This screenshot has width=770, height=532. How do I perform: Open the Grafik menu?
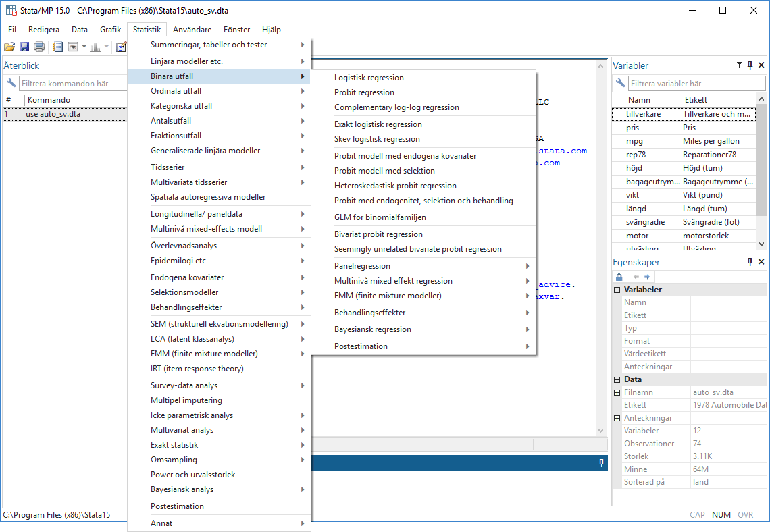(111, 30)
